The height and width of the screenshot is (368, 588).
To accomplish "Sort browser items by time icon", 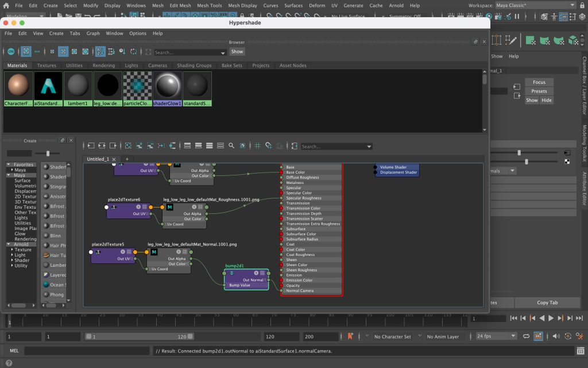I will pyautogui.click(x=122, y=51).
